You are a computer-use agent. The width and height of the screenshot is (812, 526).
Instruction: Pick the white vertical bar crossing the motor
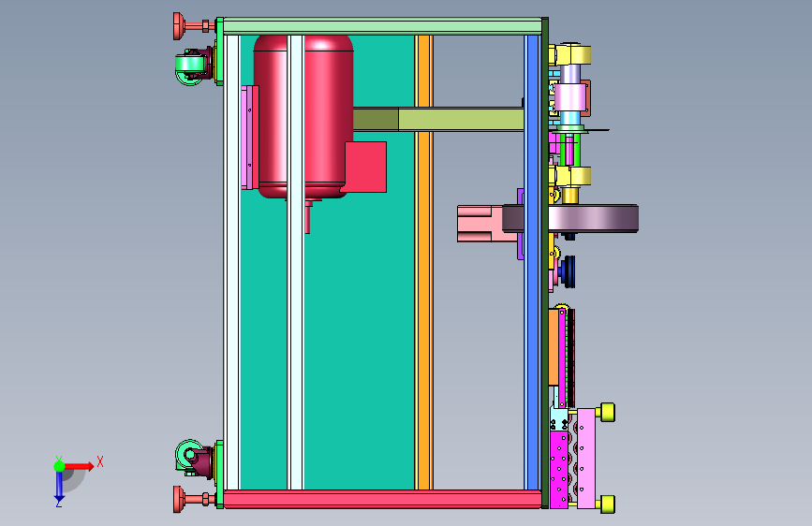[x=296, y=262]
